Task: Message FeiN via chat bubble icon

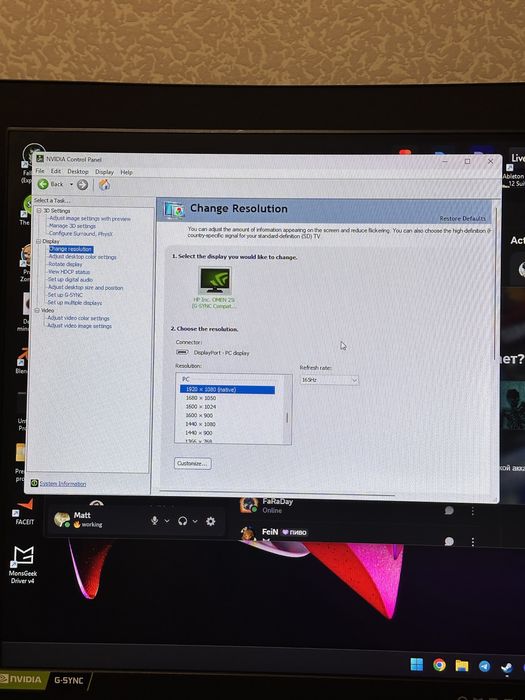Action: 449,541
